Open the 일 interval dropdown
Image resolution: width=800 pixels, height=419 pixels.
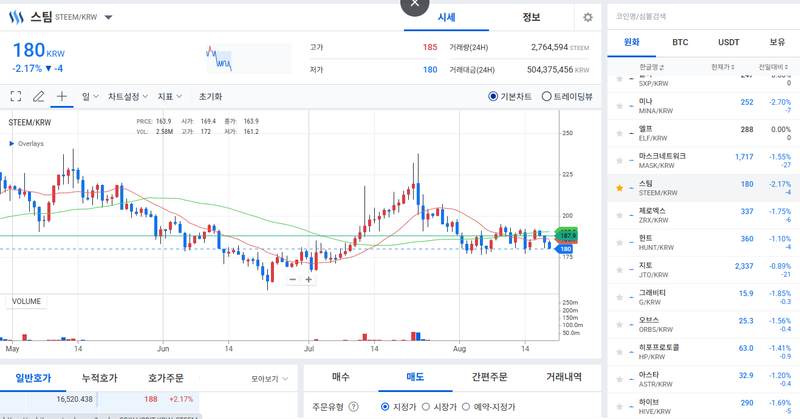(x=90, y=96)
